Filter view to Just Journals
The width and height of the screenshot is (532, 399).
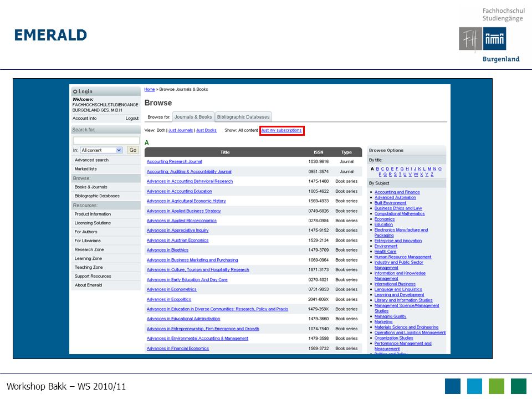pyautogui.click(x=181, y=130)
